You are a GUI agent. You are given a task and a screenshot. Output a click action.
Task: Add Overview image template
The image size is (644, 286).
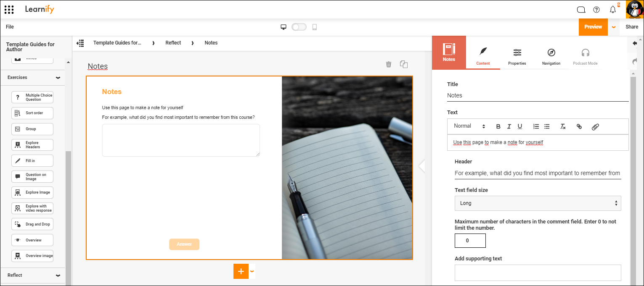click(32, 256)
